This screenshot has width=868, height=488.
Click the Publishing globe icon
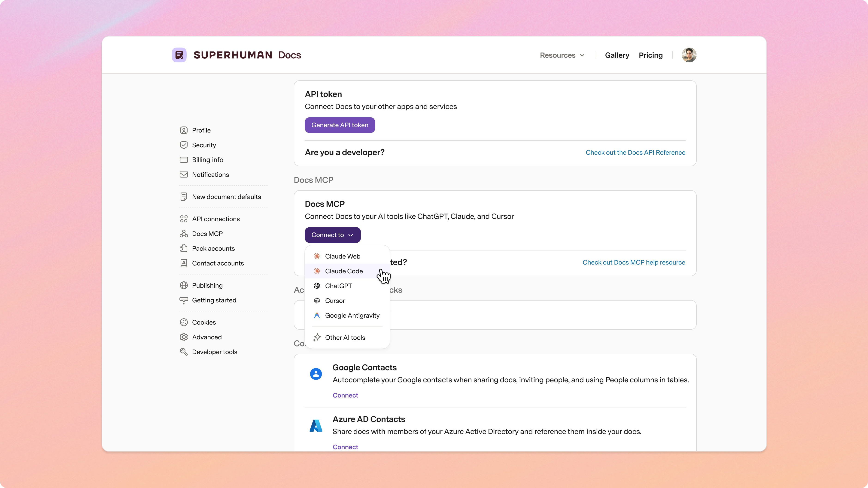click(x=184, y=285)
